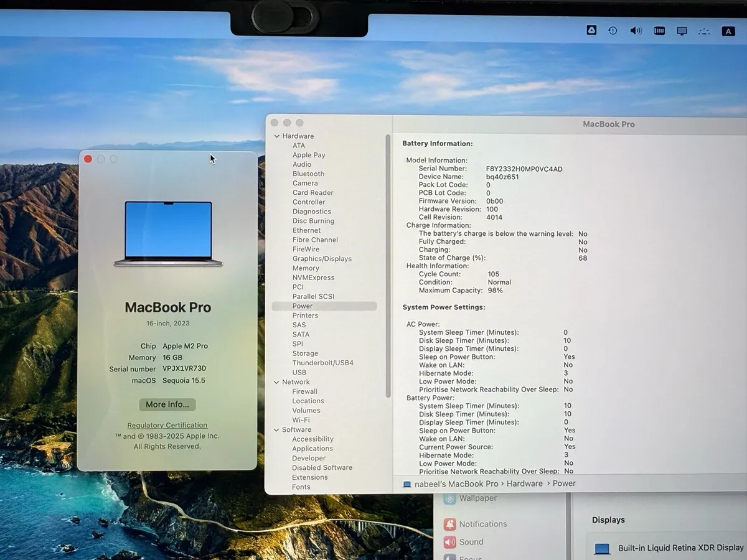This screenshot has height=560, width=747.
Task: Collapse the Hardware section
Action: (276, 136)
